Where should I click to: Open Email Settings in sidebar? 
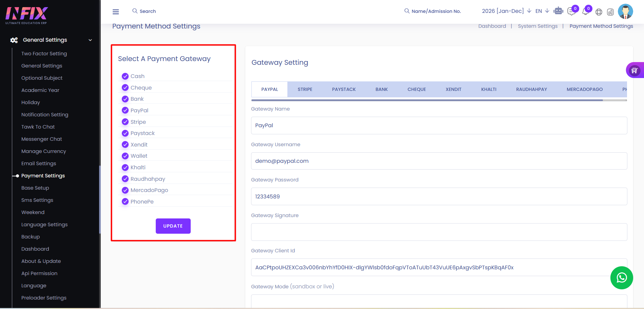(x=39, y=163)
